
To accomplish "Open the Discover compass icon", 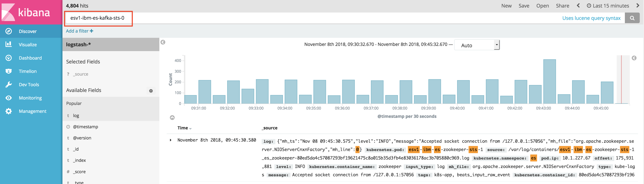I will click(9, 31).
